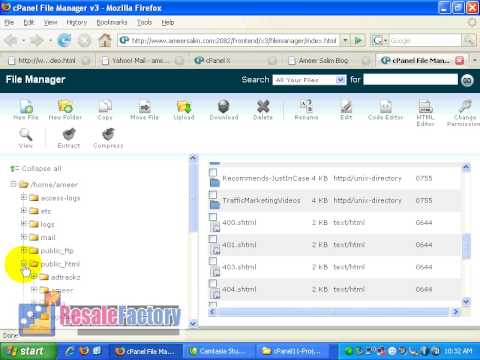Expand the mail folder node
The height and width of the screenshot is (360, 480).
pyautogui.click(x=24, y=237)
